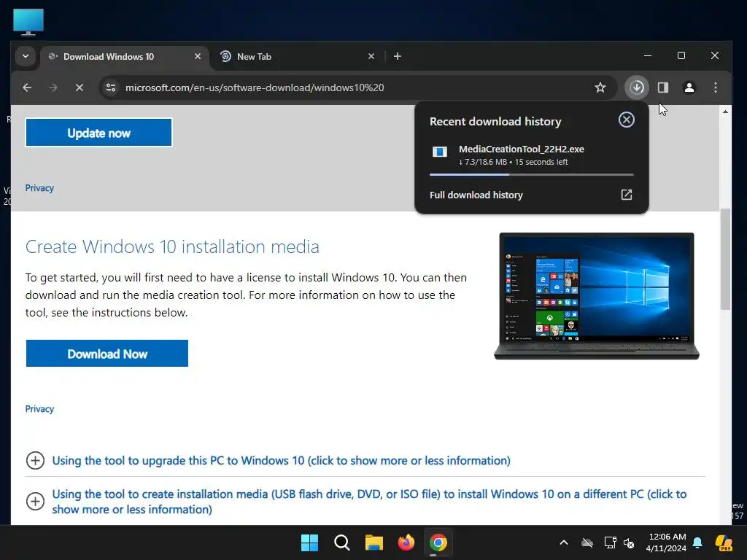747x560 pixels.
Task: Maximize the Chrome window
Action: click(x=681, y=55)
